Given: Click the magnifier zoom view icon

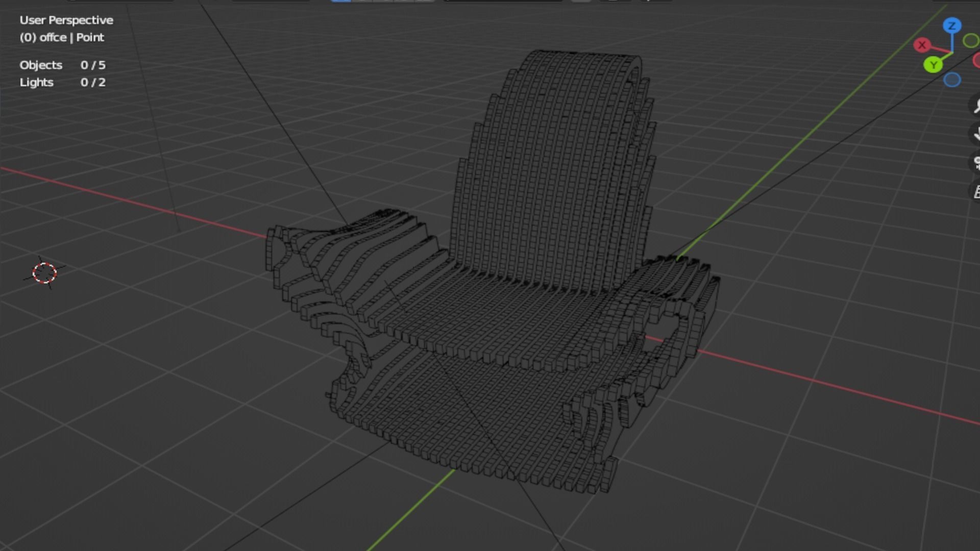Looking at the screenshot, I should point(975,106).
